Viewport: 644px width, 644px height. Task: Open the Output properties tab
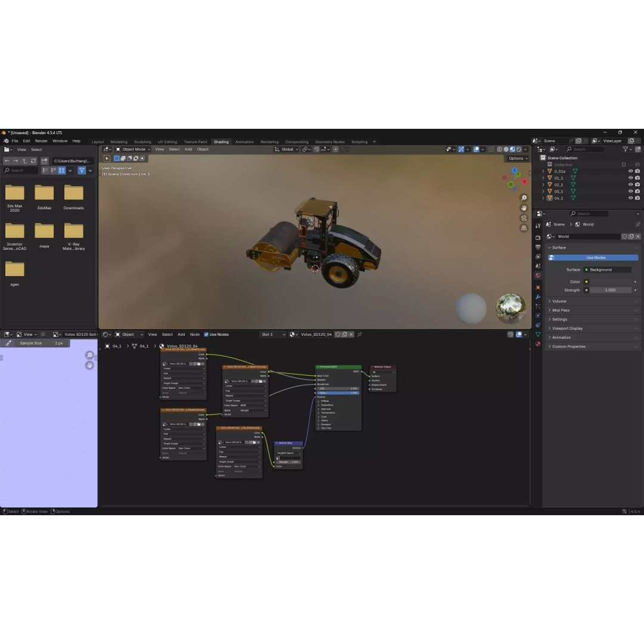click(x=538, y=247)
